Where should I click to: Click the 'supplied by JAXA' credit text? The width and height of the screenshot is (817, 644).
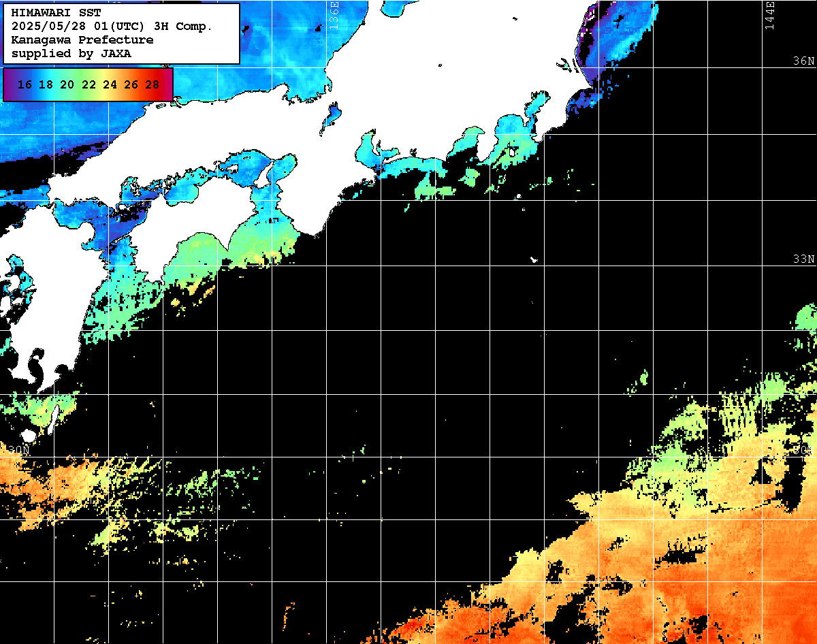pos(71,54)
